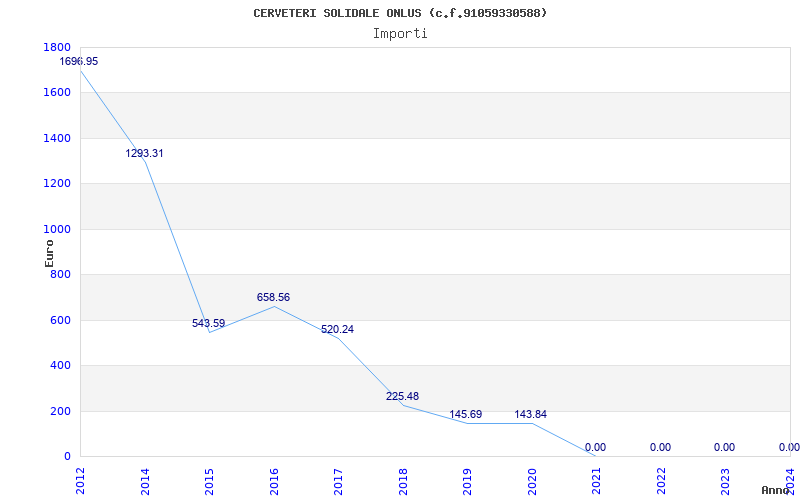Click the 0.00 value above 2023

[x=724, y=447]
